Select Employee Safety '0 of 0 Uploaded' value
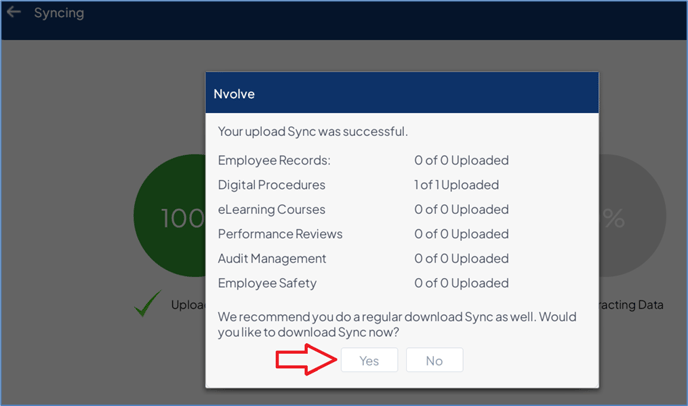The image size is (688, 406). 462,283
